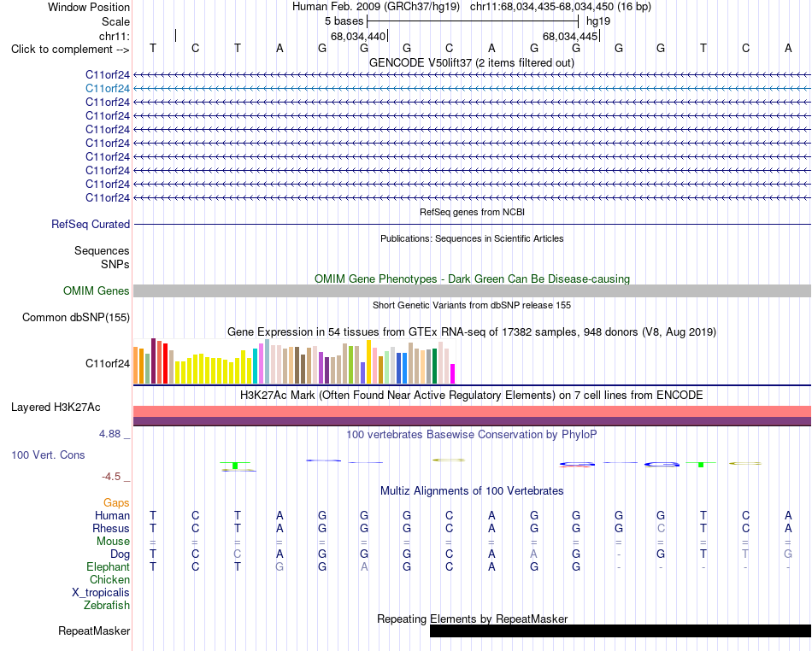Click the bright magenta last GTEx bar
The width and height of the screenshot is (812, 651).
452,373
